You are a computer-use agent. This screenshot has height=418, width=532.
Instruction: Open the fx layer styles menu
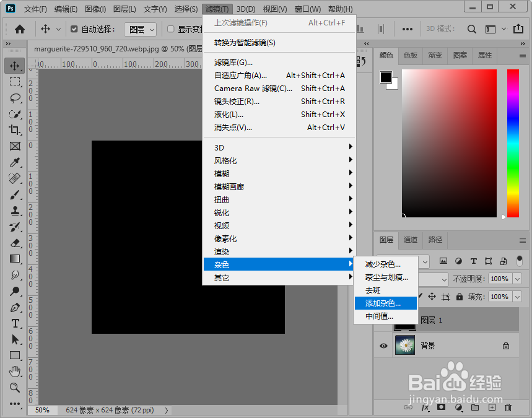(425, 407)
